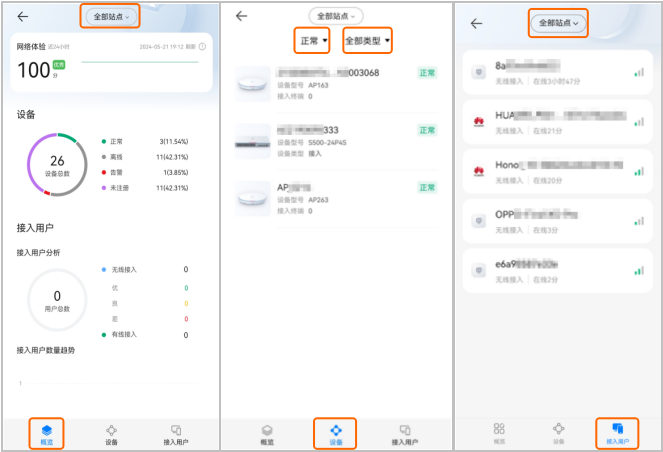Tap 正常 badge on S500-24P4S row

point(427,130)
